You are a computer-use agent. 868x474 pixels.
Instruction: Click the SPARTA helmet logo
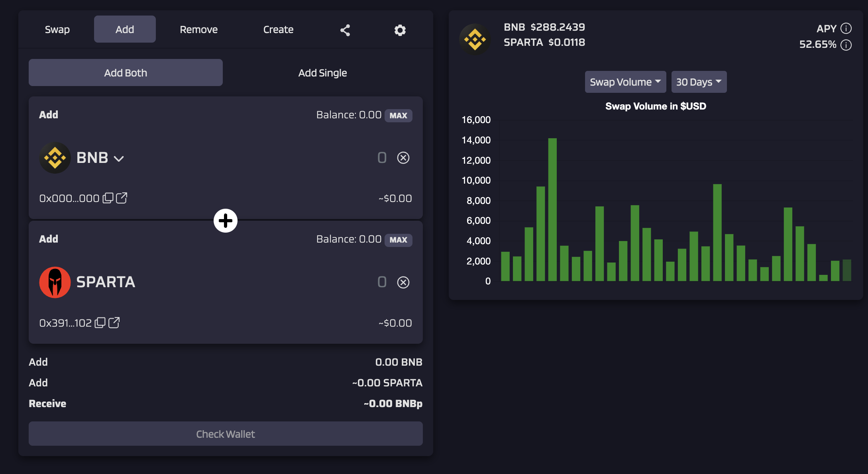[x=55, y=282]
